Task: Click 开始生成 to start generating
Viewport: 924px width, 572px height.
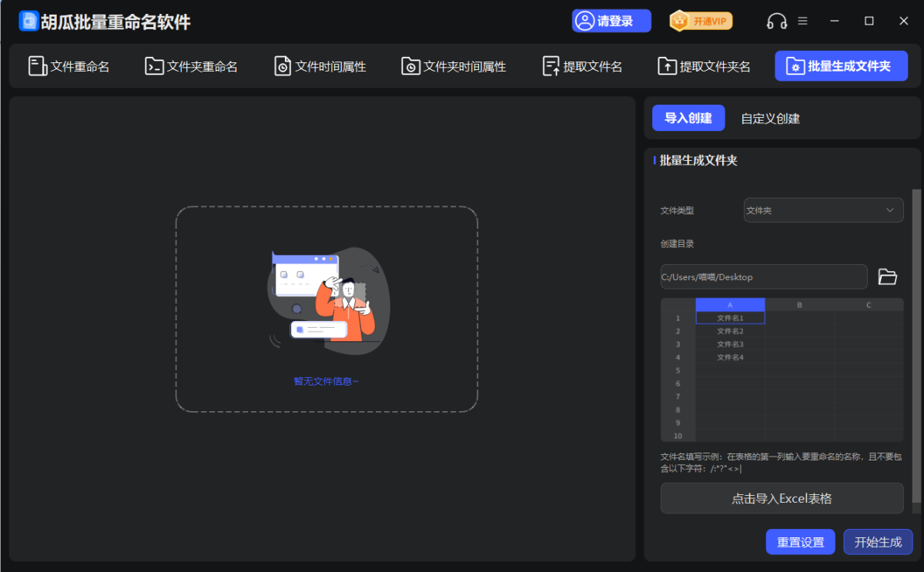Action: pyautogui.click(x=878, y=542)
